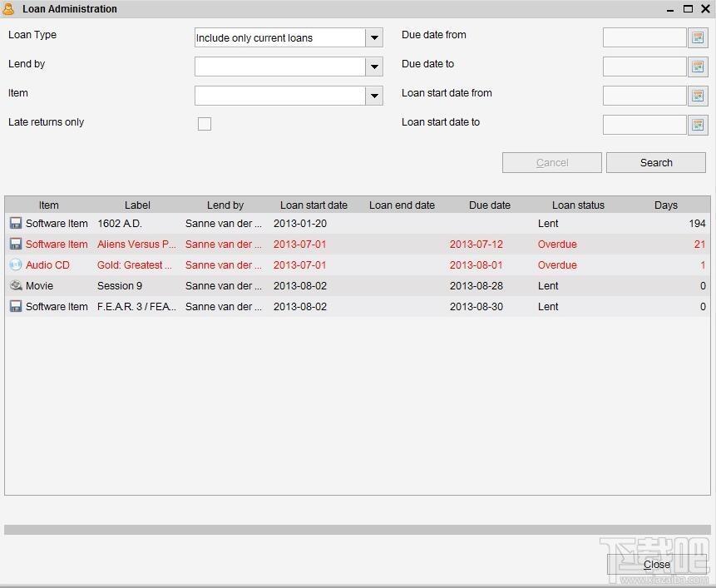This screenshot has height=588, width=716.
Task: Open calendar picker for Due date from
Action: (x=697, y=37)
